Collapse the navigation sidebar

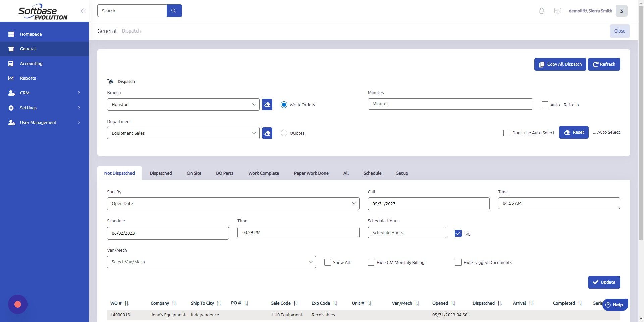click(83, 11)
